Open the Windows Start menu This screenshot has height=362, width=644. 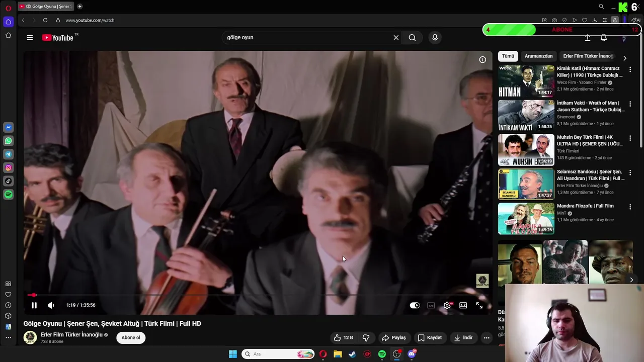[x=233, y=354]
